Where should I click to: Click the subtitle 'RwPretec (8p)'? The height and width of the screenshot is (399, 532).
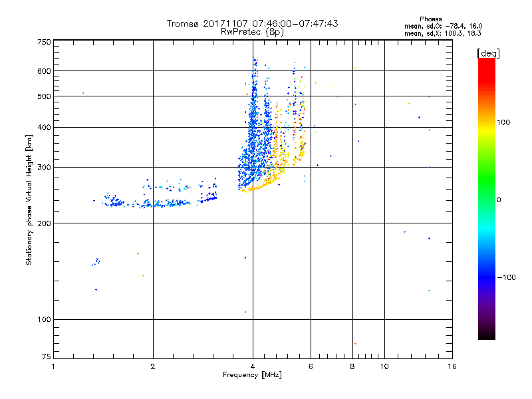tap(252, 32)
